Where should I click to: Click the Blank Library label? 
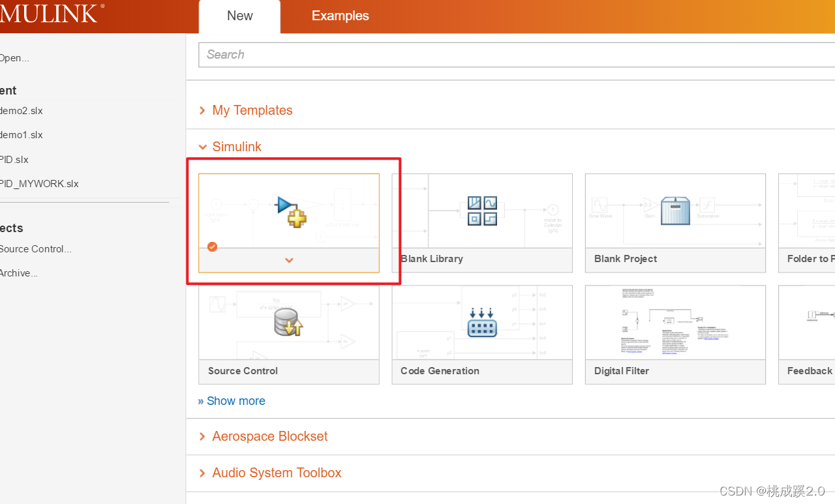(x=432, y=259)
